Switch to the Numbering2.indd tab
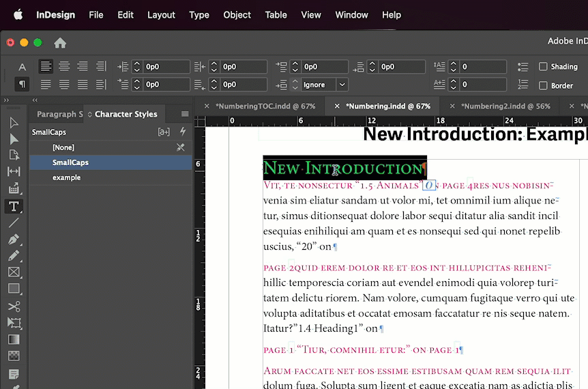Viewport: 588px width, 389px height. pos(504,106)
